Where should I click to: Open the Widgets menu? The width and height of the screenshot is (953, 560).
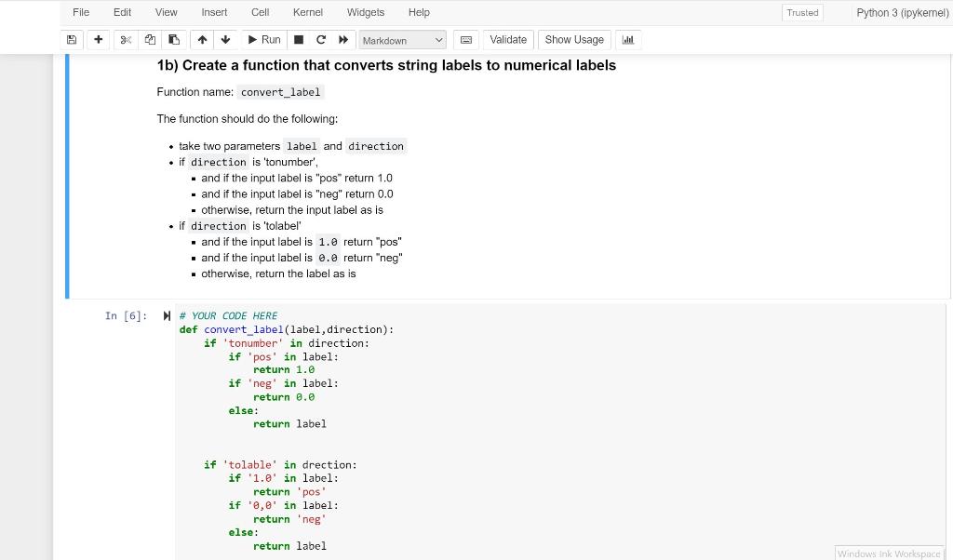tap(365, 12)
